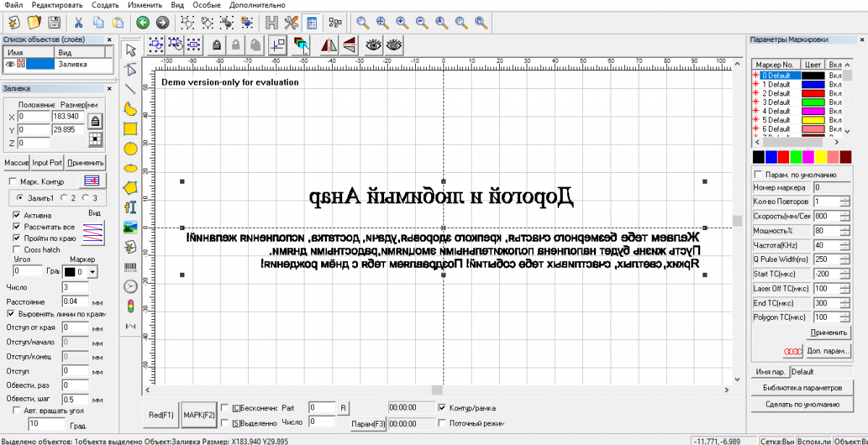Viewport: 868px width, 445px height.
Task: Pick the barcode tool in the sidebar
Action: pos(130,266)
